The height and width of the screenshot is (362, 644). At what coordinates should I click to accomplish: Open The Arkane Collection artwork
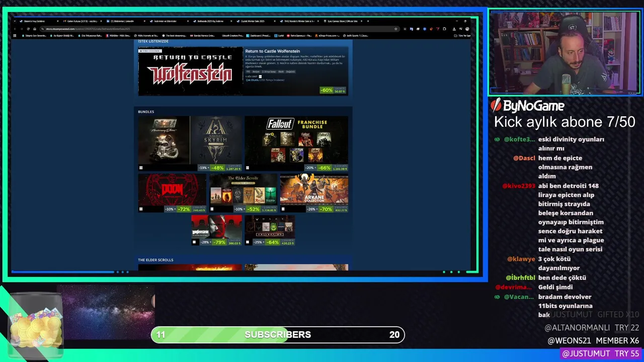coord(314,190)
